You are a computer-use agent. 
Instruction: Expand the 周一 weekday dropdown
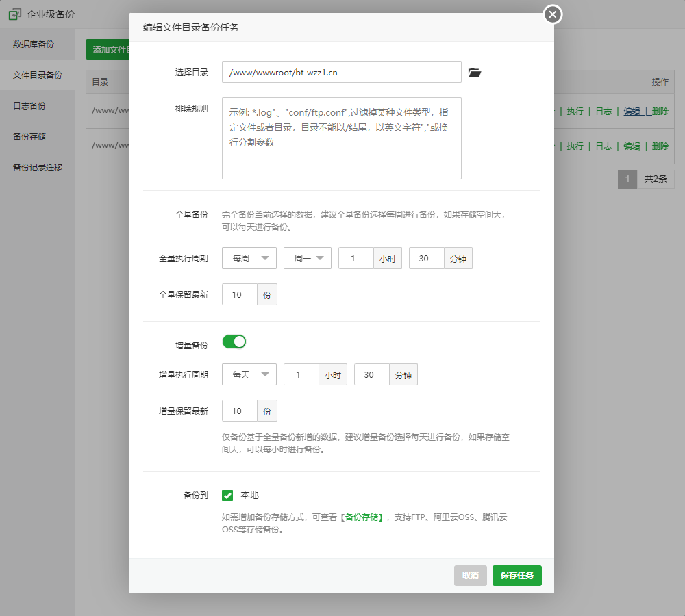[308, 259]
